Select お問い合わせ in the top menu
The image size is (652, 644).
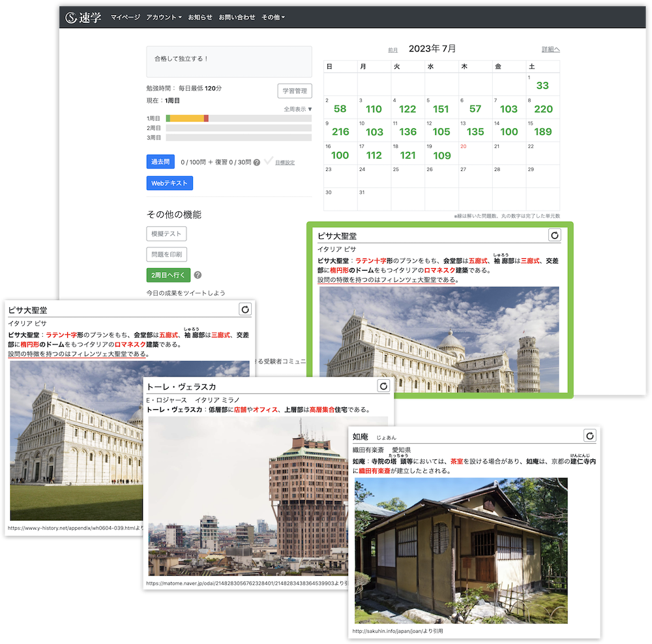coord(237,17)
